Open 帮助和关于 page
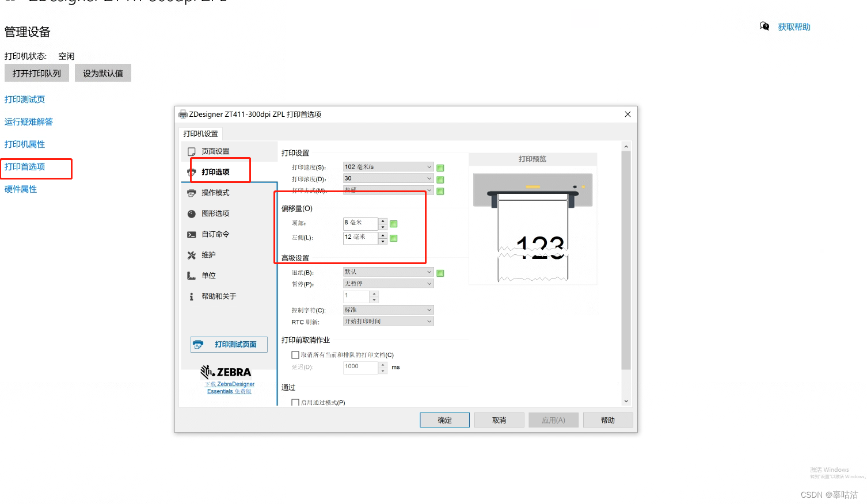Image resolution: width=867 pixels, height=504 pixels. tap(219, 296)
